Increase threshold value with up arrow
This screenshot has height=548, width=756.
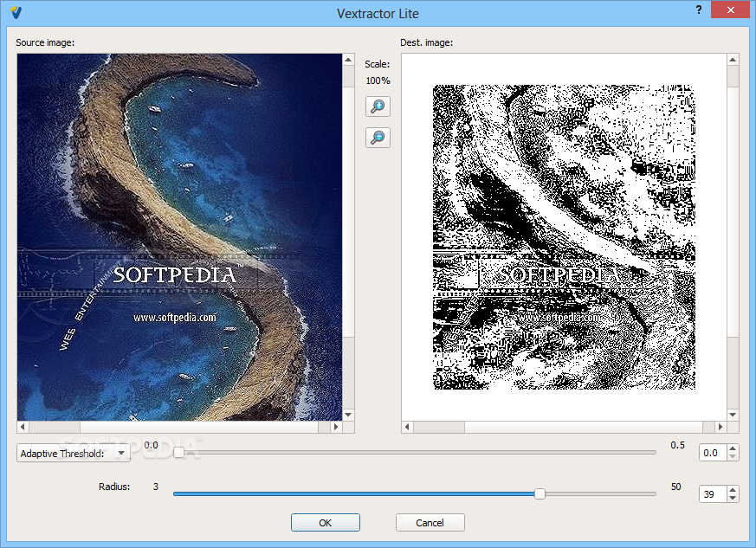pyautogui.click(x=733, y=448)
